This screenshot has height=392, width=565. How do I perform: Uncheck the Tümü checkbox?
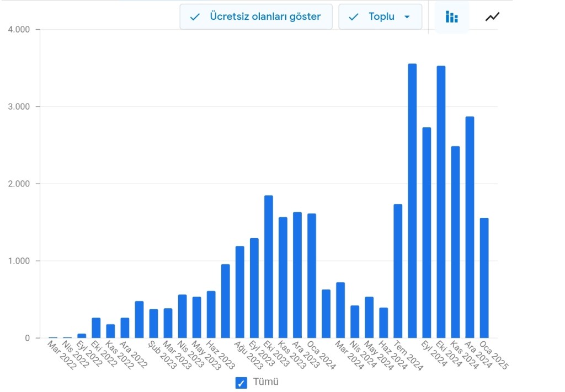(241, 383)
